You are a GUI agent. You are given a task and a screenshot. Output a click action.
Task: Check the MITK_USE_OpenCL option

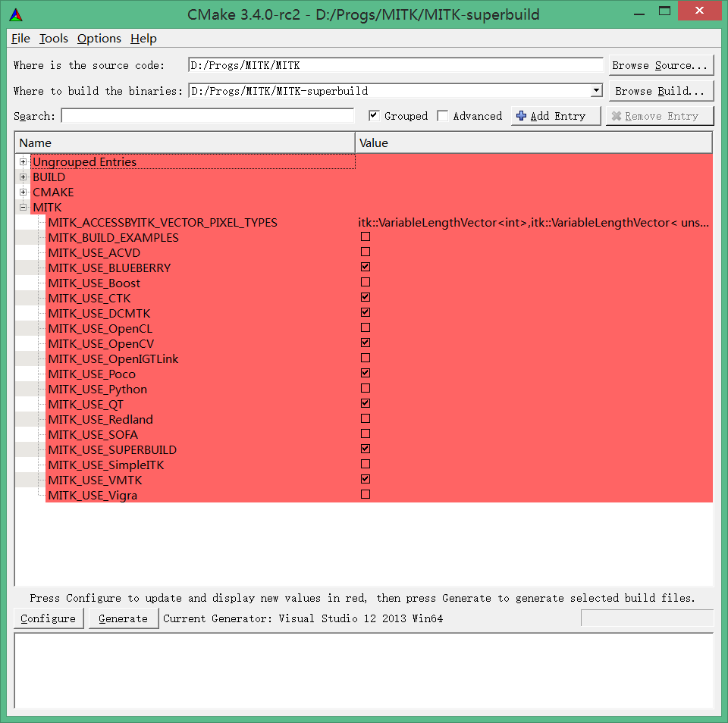pyautogui.click(x=366, y=327)
